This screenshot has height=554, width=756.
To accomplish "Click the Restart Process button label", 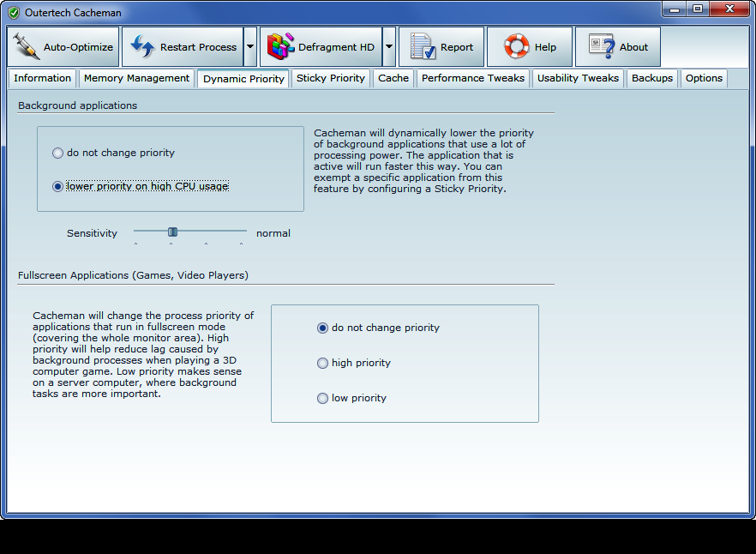I will pyautogui.click(x=198, y=47).
